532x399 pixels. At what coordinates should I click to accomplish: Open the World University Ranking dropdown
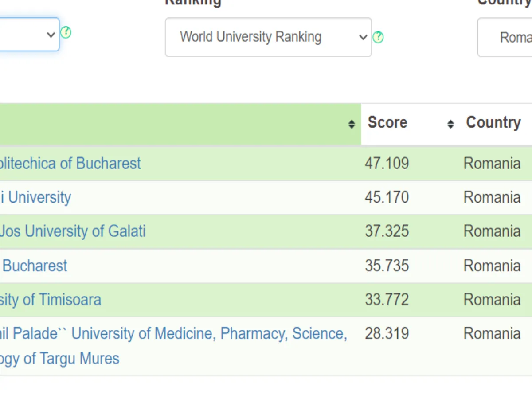(268, 37)
